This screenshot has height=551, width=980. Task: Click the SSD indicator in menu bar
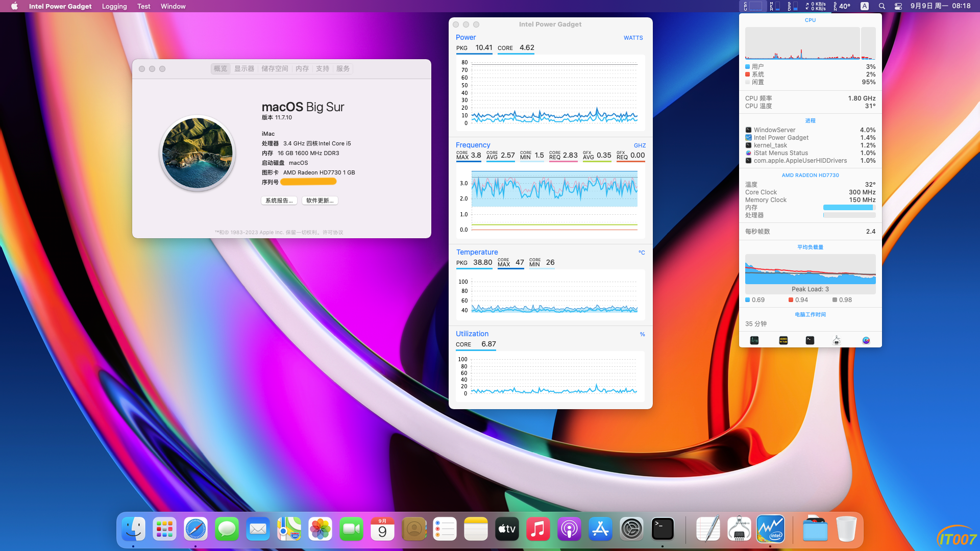[x=793, y=6]
